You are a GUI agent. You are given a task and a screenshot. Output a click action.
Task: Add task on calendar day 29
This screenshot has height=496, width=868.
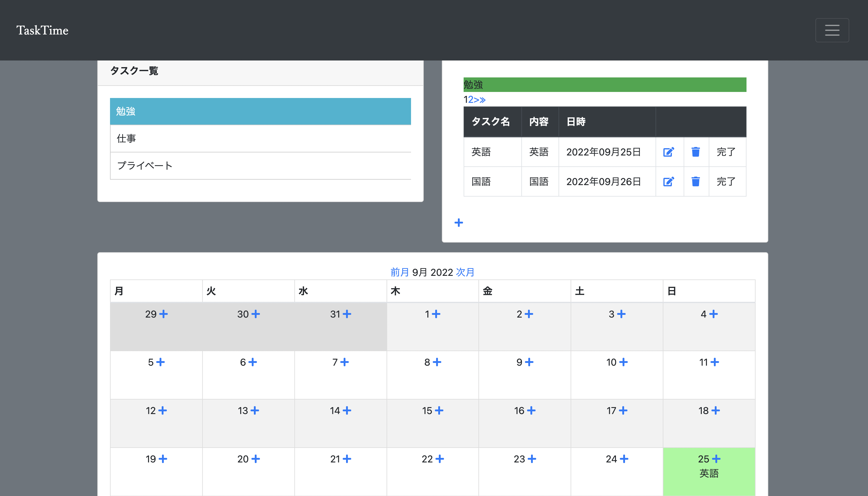coord(164,314)
